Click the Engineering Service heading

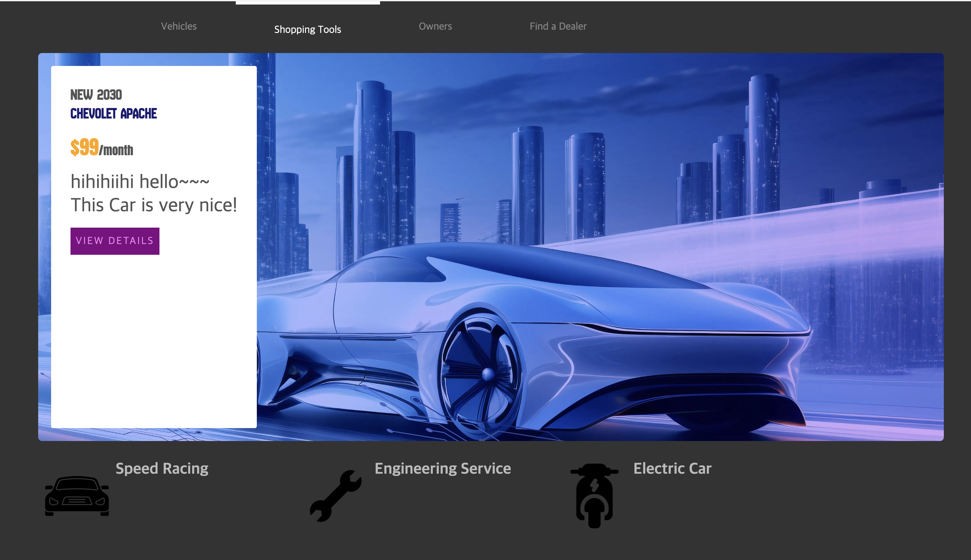click(x=442, y=468)
